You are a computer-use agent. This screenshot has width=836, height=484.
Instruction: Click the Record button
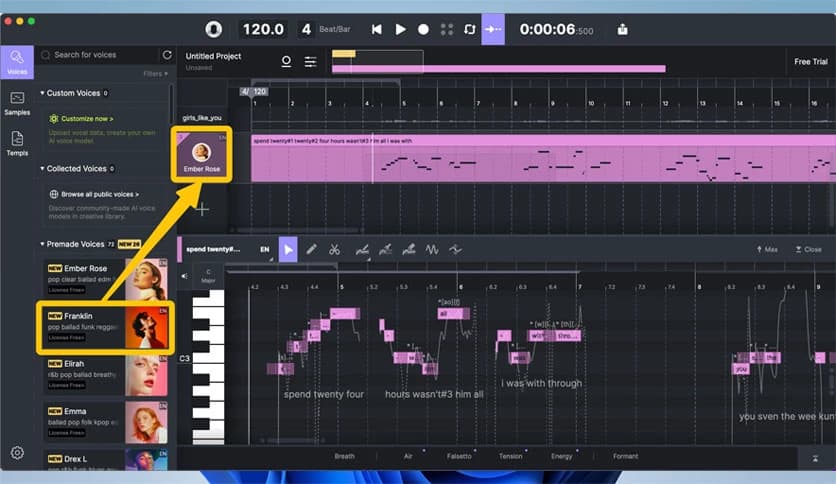423,29
